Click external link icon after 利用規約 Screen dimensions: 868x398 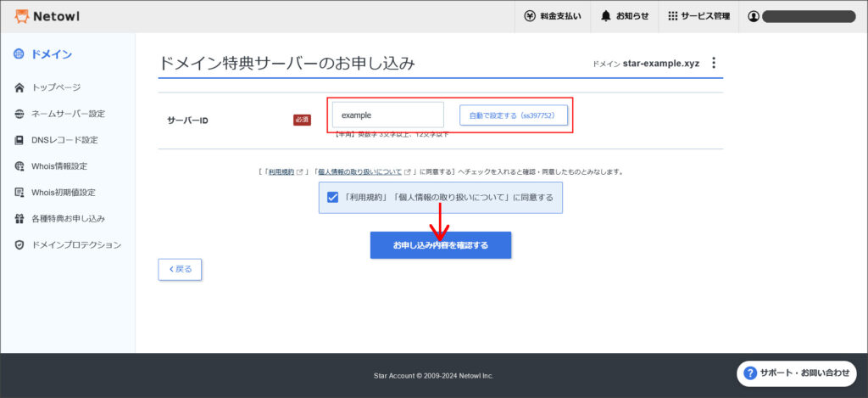tap(300, 171)
